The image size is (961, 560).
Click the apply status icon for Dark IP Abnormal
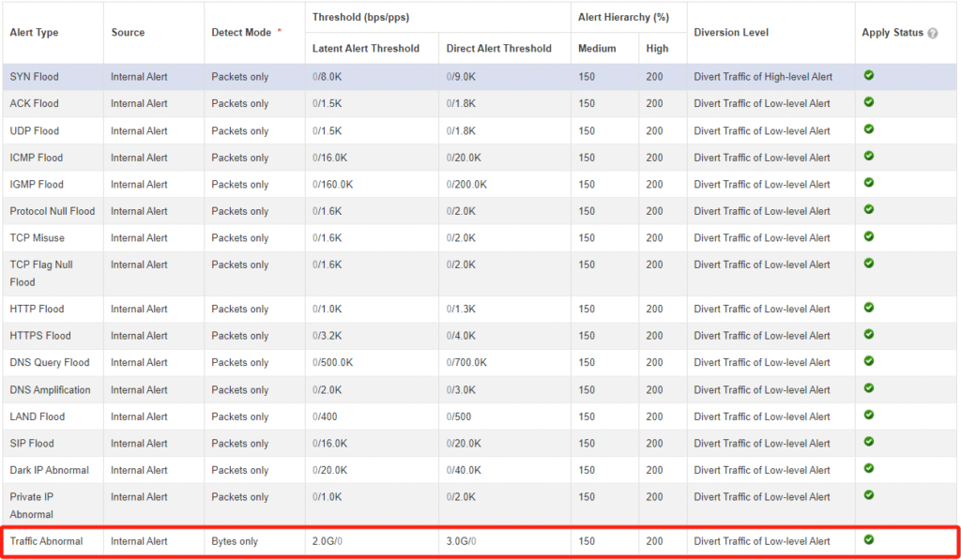(x=868, y=470)
